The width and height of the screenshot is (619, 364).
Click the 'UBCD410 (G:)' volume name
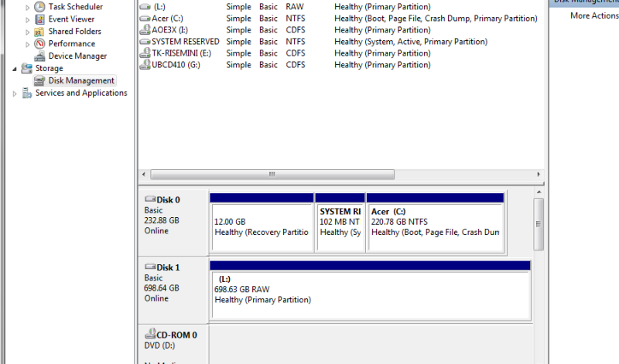[x=176, y=65]
